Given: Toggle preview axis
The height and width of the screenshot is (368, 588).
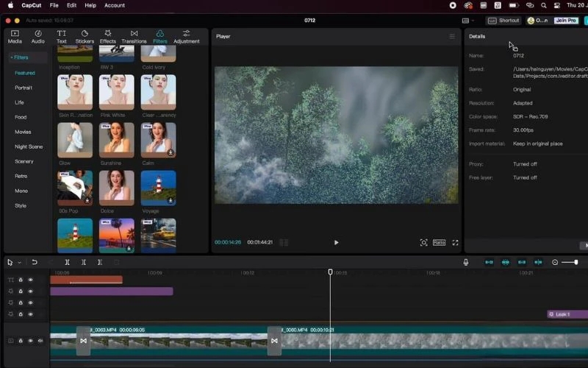Looking at the screenshot, I should click(x=538, y=262).
